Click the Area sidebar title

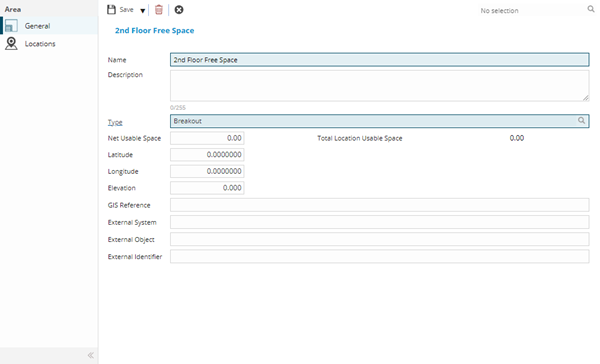13,9
